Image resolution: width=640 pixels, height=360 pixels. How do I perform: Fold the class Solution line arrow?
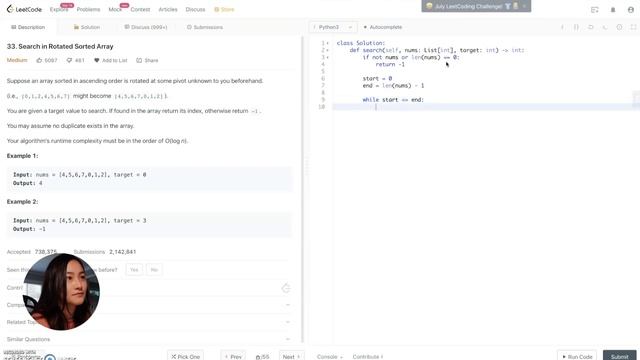(x=327, y=43)
